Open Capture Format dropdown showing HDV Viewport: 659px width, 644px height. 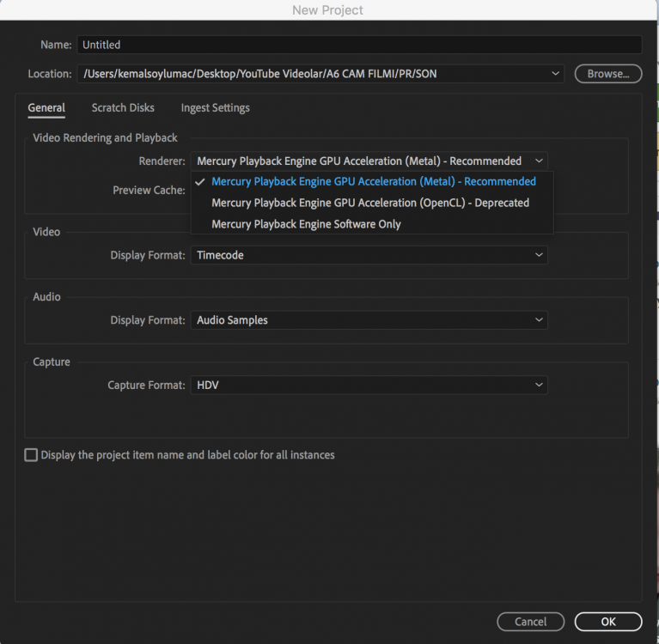(x=369, y=386)
